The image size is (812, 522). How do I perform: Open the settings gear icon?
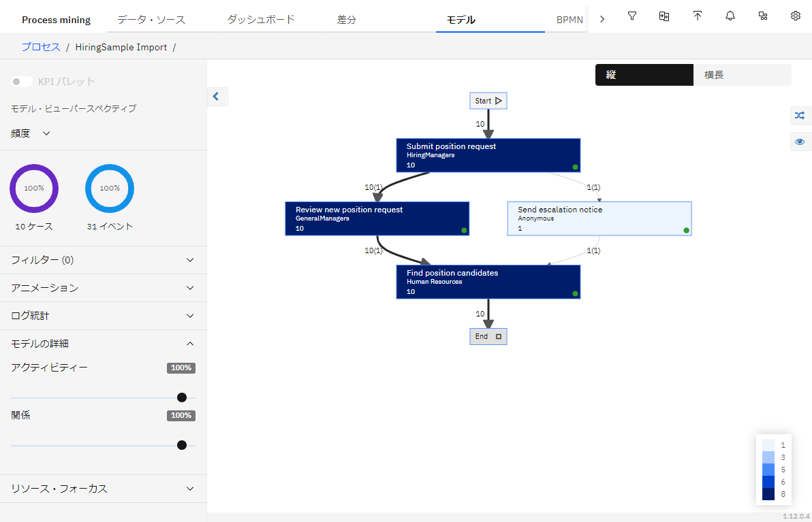pos(796,16)
